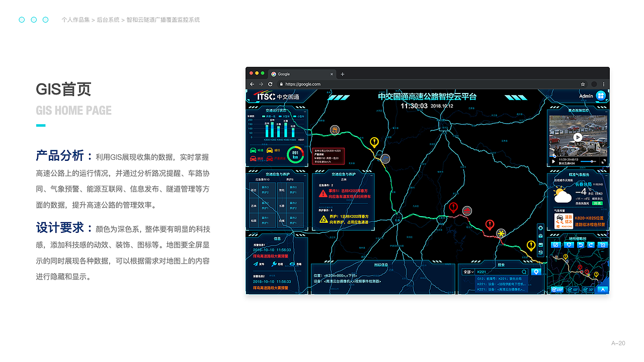The image size is (644, 362).
Task: Click the blue vehicle marker on the route
Action: click(385, 159)
